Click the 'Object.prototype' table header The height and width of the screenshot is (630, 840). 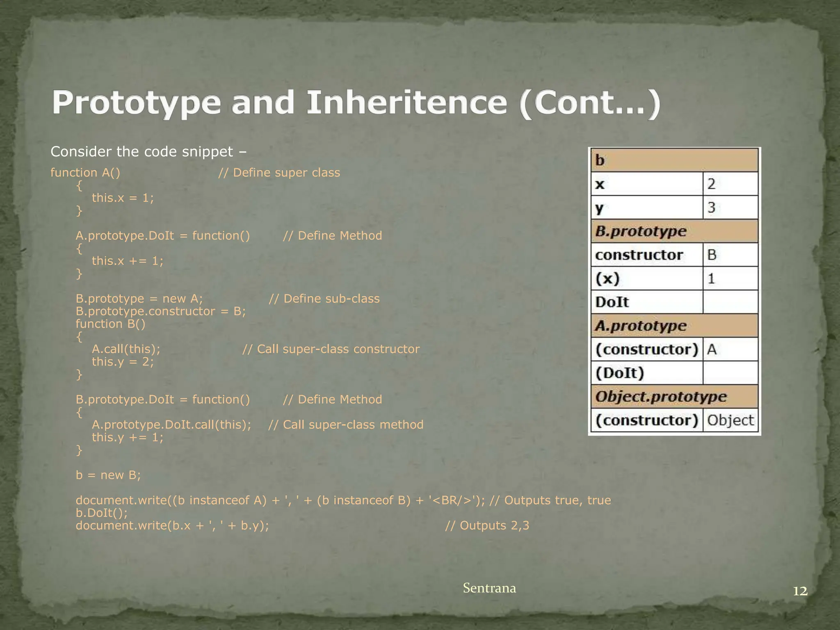[x=674, y=397]
